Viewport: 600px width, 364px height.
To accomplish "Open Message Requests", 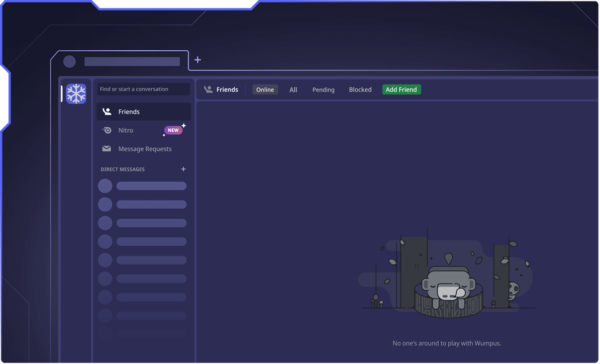I will pos(144,148).
